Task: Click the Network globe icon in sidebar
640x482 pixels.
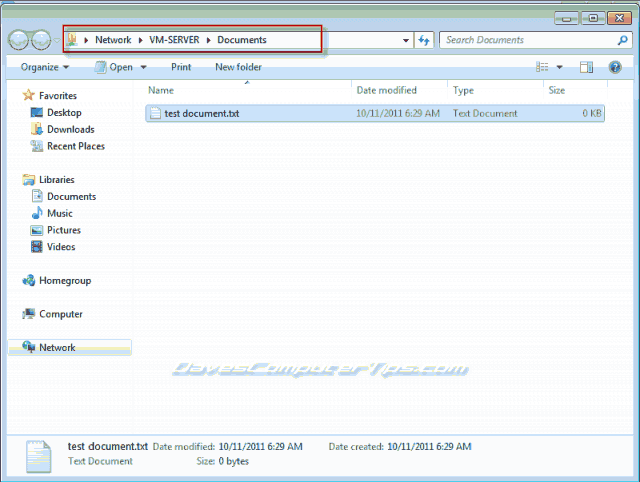Action: (x=29, y=347)
